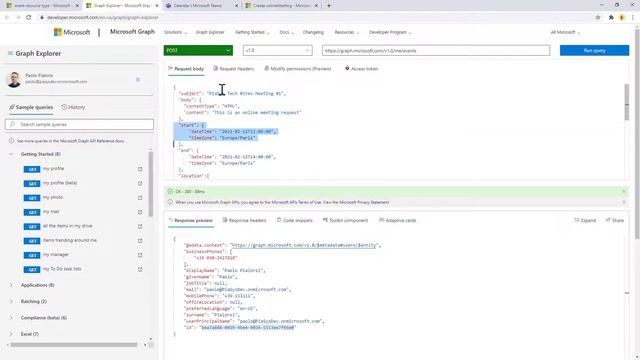Open docs link for 'all the items in my drive'
The image size is (640, 360).
click(140, 227)
